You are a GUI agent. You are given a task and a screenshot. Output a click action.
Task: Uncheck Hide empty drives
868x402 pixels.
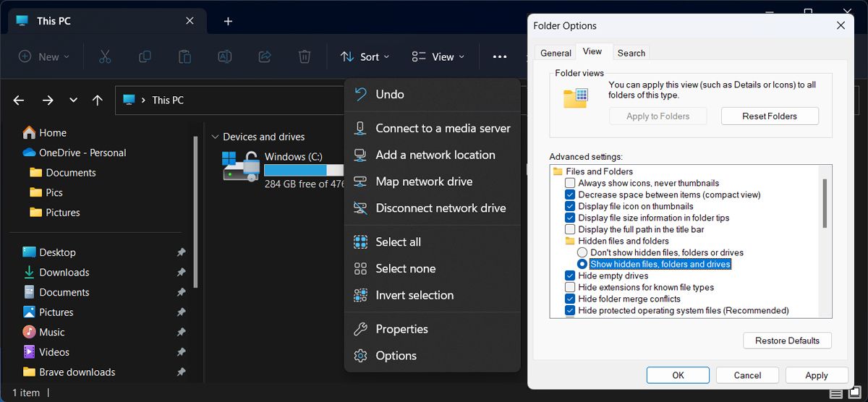[x=570, y=275]
